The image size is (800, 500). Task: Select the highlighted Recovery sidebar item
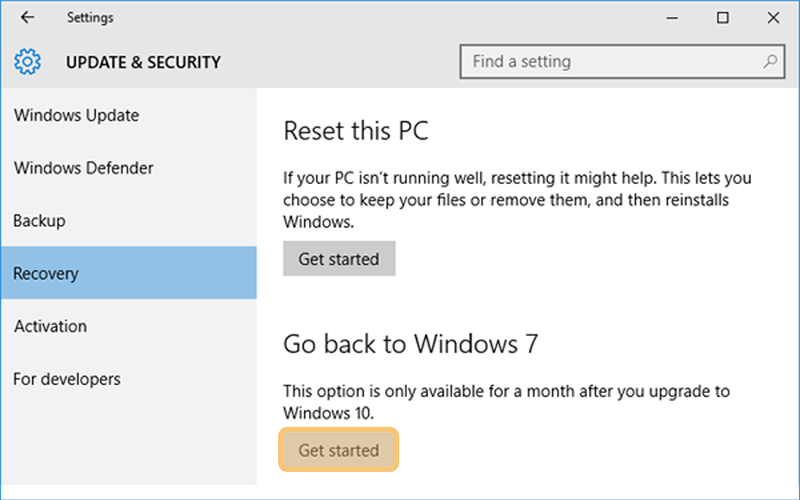(129, 272)
